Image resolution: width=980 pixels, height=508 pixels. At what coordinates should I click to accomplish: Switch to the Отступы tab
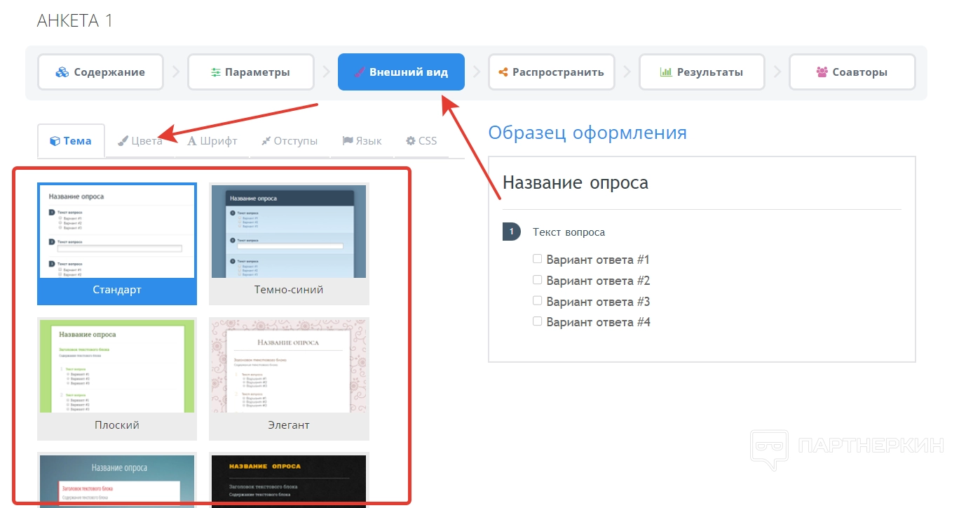pos(289,141)
